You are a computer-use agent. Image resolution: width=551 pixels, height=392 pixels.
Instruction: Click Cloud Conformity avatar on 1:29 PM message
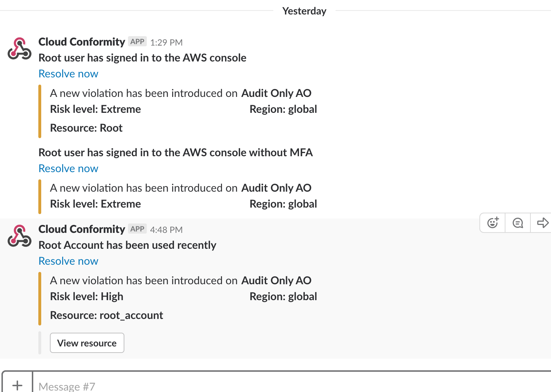click(20, 49)
